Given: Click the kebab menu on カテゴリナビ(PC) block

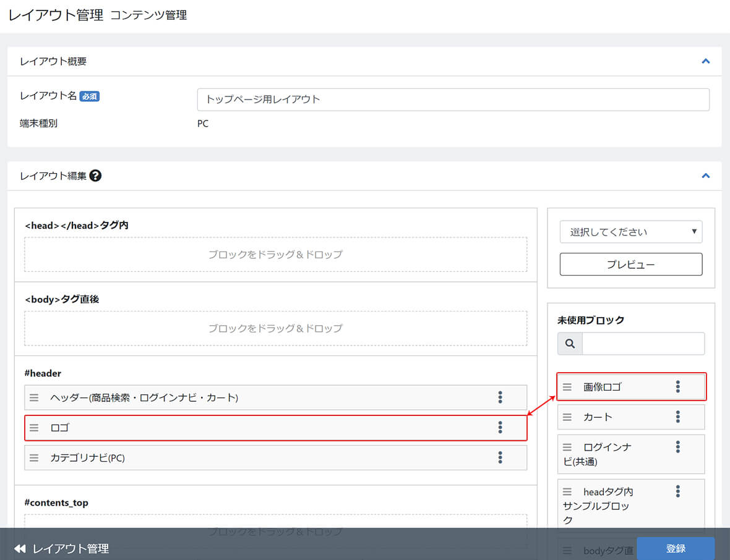Looking at the screenshot, I should click(x=499, y=458).
